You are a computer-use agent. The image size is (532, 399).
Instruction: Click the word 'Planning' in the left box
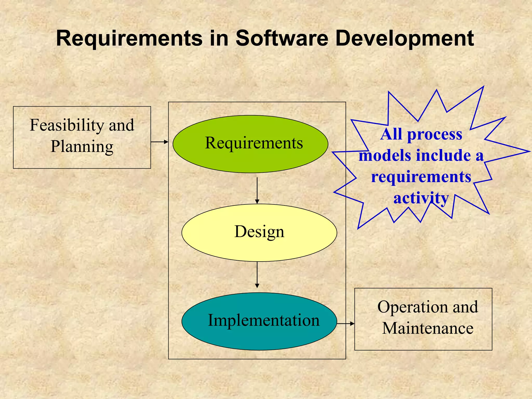click(82, 147)
